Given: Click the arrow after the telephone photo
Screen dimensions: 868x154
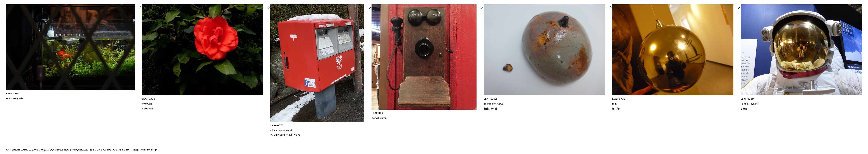Looking at the screenshot, I should point(480,7).
